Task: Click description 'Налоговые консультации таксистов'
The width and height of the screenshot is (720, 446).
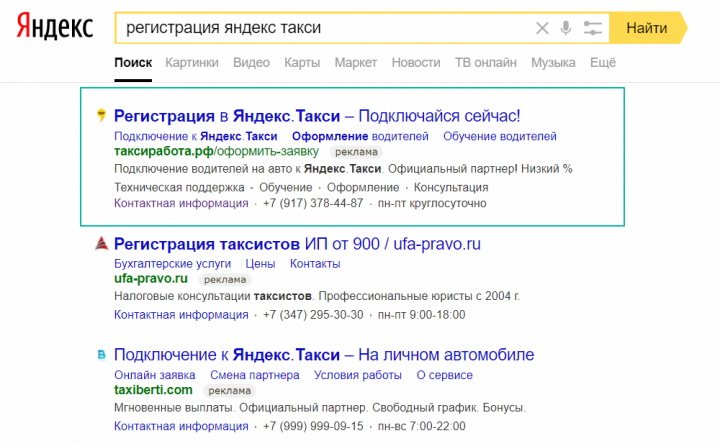Action: click(213, 296)
